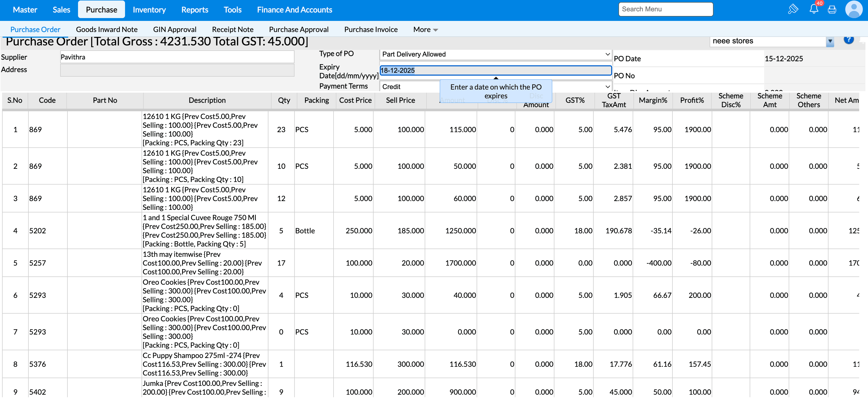
Task: Click the Supplier field containing Pavithra
Action: pos(177,57)
